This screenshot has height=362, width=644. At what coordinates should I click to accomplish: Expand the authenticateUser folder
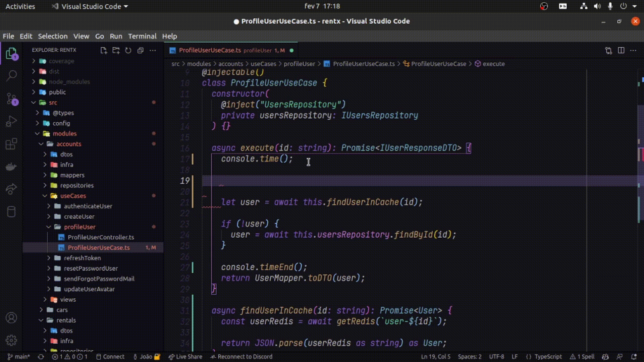(x=88, y=206)
